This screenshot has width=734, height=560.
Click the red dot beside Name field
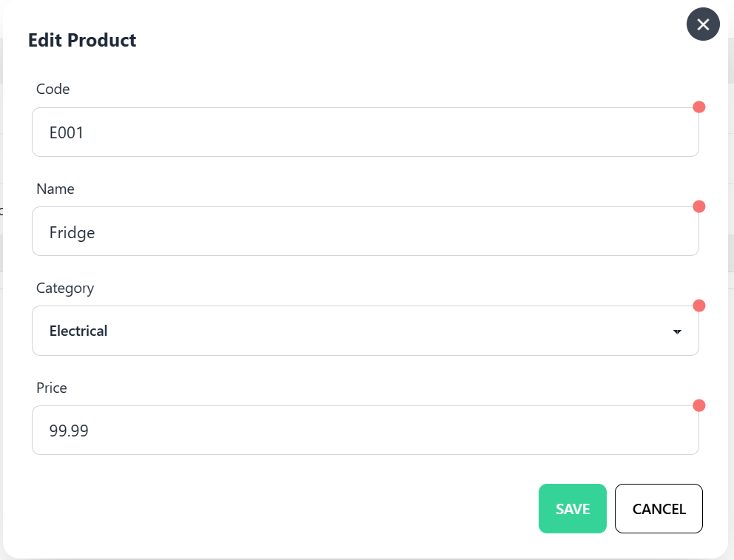(x=698, y=206)
